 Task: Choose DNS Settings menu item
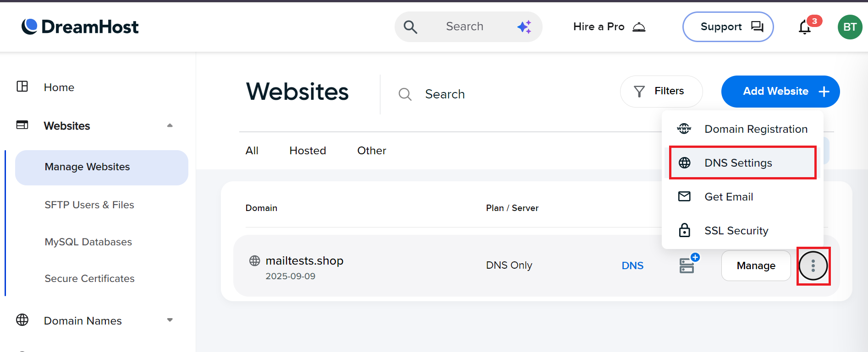742,163
